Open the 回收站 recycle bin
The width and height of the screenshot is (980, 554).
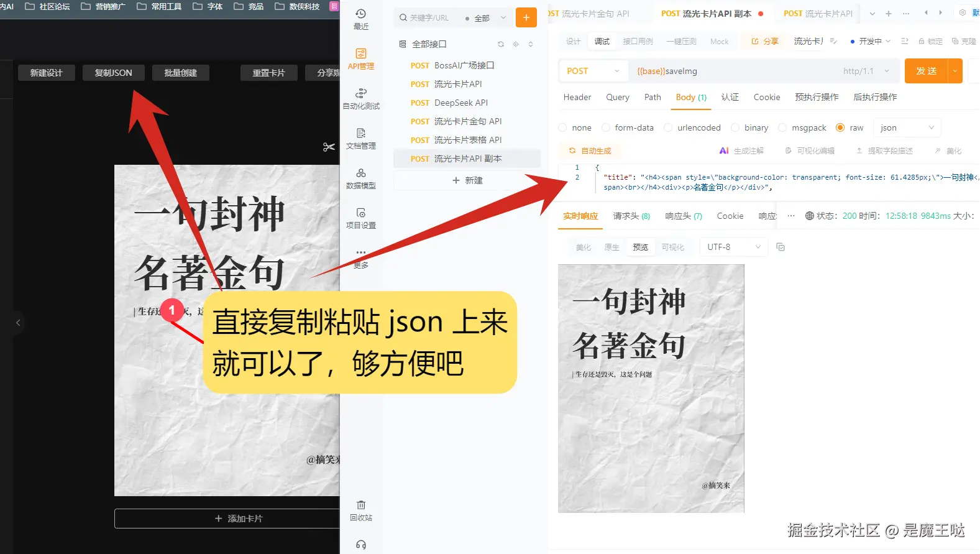click(361, 510)
